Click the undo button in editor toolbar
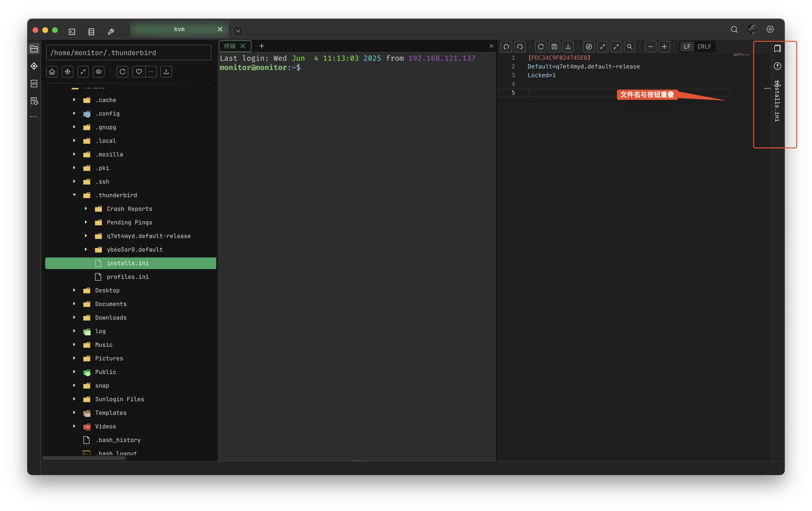This screenshot has height=511, width=812. [x=507, y=47]
